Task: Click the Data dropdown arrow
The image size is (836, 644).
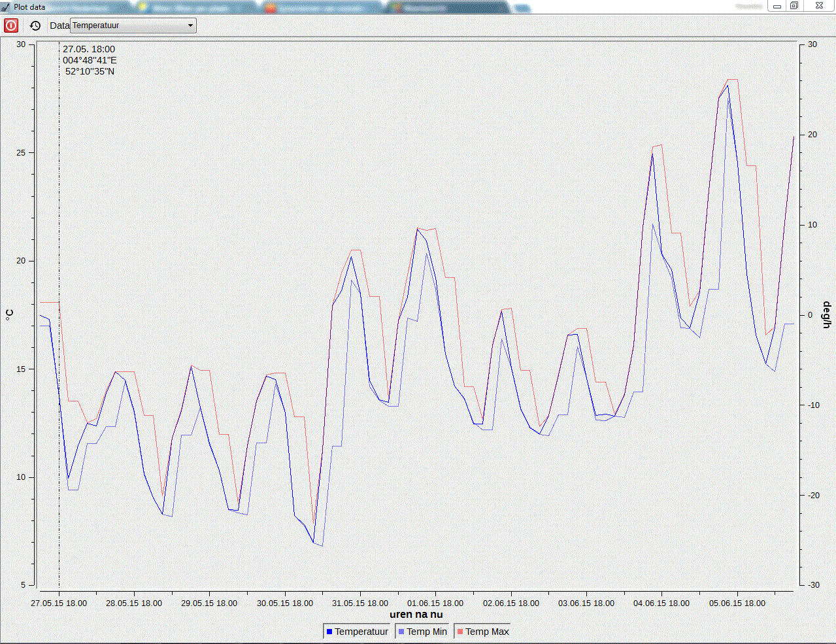Action: (190, 25)
